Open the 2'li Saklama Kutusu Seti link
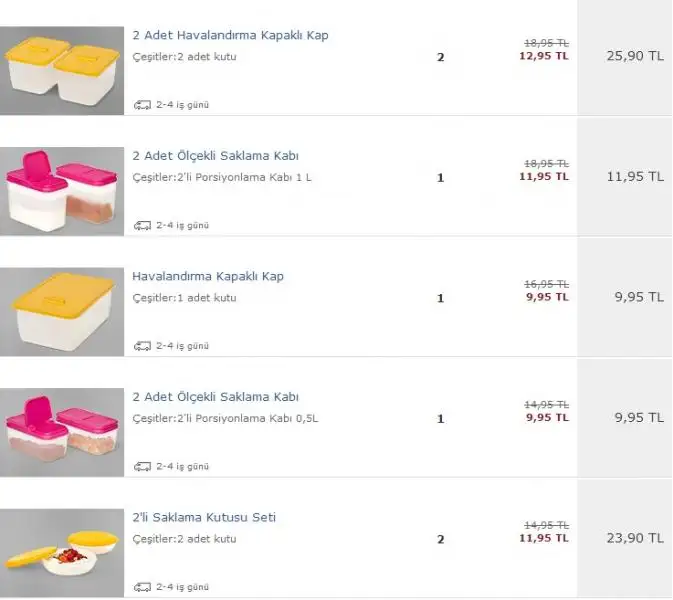The height and width of the screenshot is (600, 673). point(204,518)
